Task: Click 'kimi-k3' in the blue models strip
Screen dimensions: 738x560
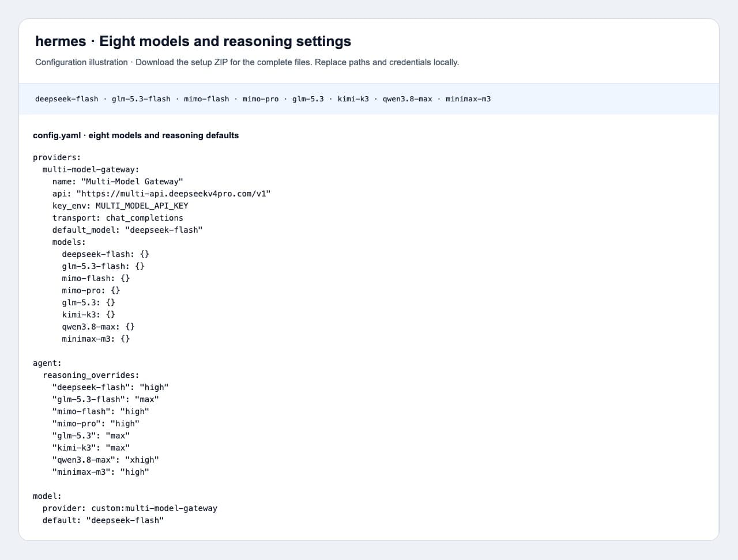Action: [x=353, y=99]
